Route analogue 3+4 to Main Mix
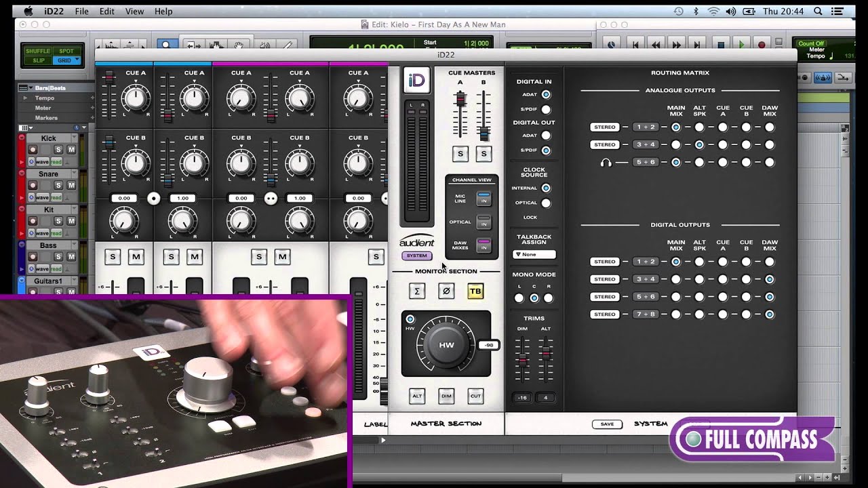 coord(676,144)
